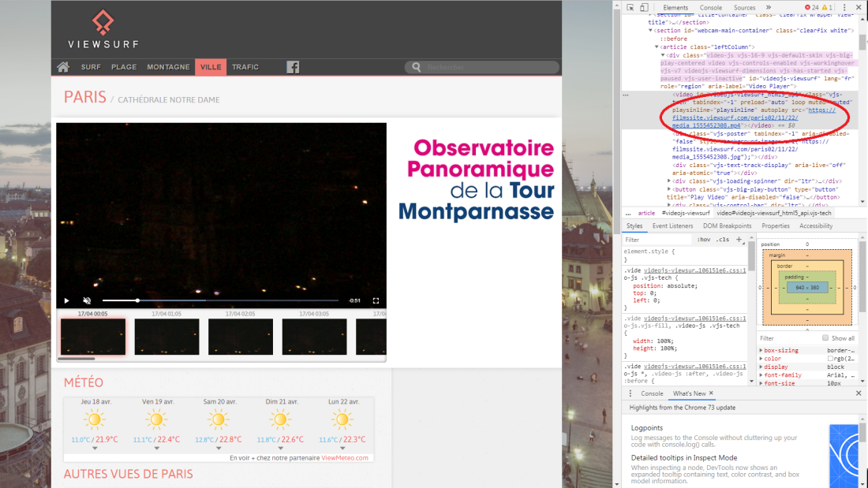This screenshot has height=488, width=868.
Task: Enter fullscreen video mode
Action: pos(376,300)
